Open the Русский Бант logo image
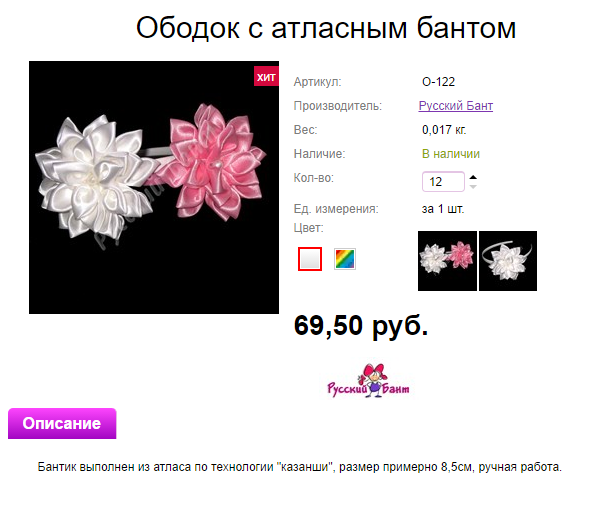The width and height of the screenshot is (599, 514). point(368,381)
